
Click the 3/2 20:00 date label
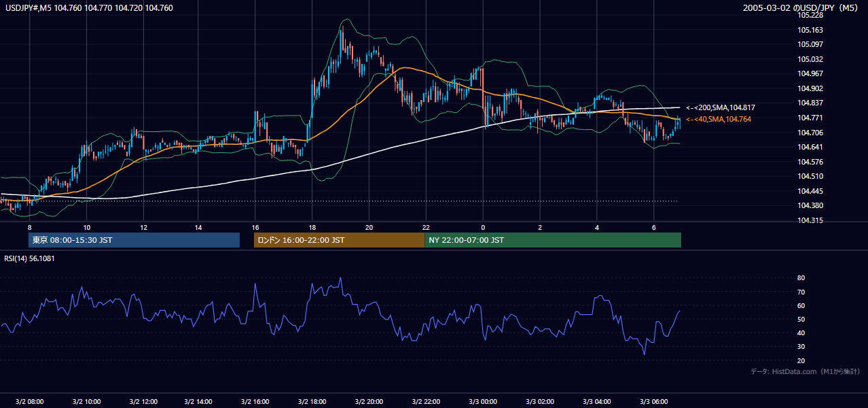pyautogui.click(x=369, y=402)
